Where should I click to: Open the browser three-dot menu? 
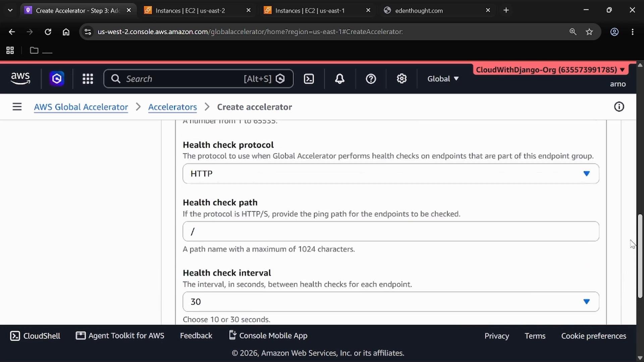point(633,32)
